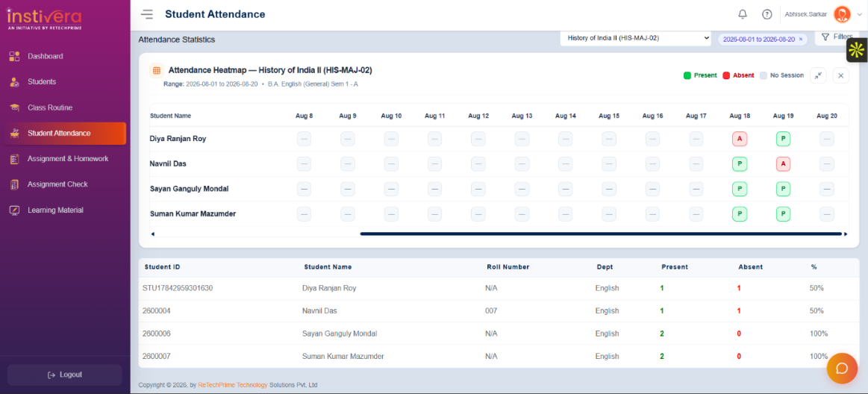The width and height of the screenshot is (868, 394).
Task: Click Navnil Das's Aug 18 present cell
Action: pyautogui.click(x=740, y=164)
